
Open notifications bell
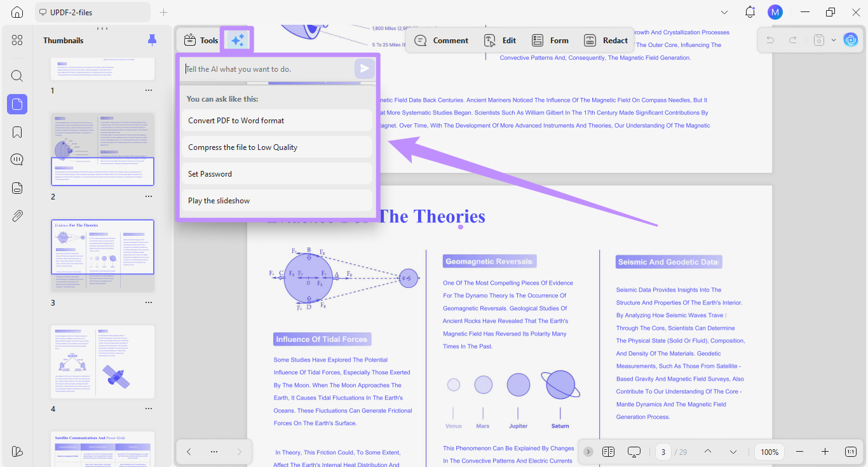(x=750, y=12)
